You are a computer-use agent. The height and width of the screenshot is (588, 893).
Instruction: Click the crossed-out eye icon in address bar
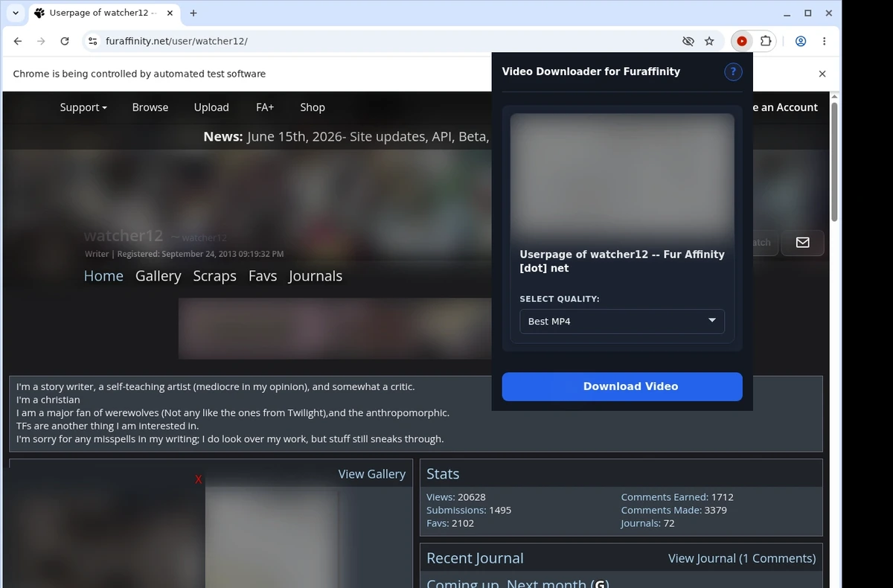[x=688, y=41]
